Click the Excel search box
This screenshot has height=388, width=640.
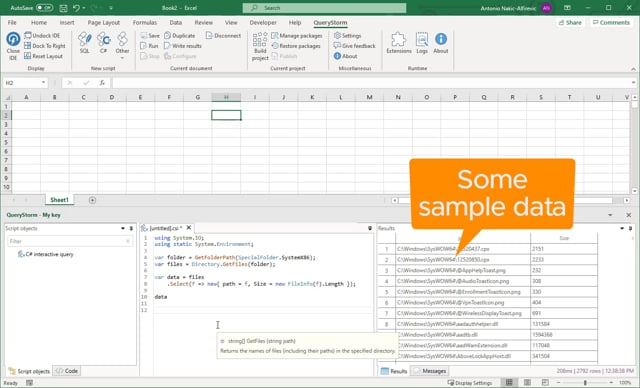(324, 8)
